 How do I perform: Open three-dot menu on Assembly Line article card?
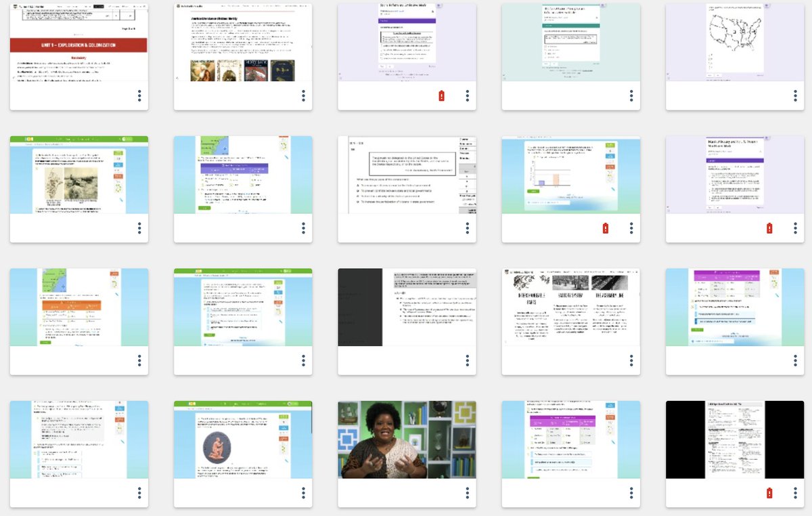click(631, 360)
